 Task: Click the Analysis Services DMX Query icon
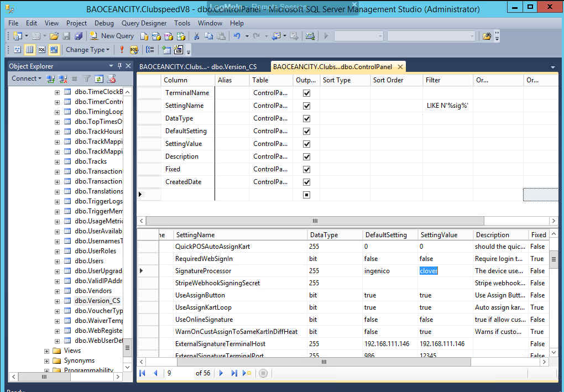pos(168,36)
